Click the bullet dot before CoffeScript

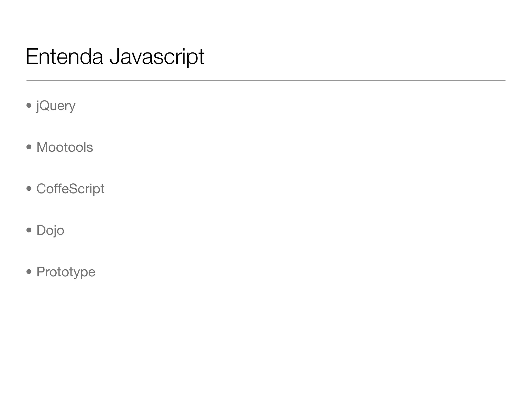(x=29, y=189)
